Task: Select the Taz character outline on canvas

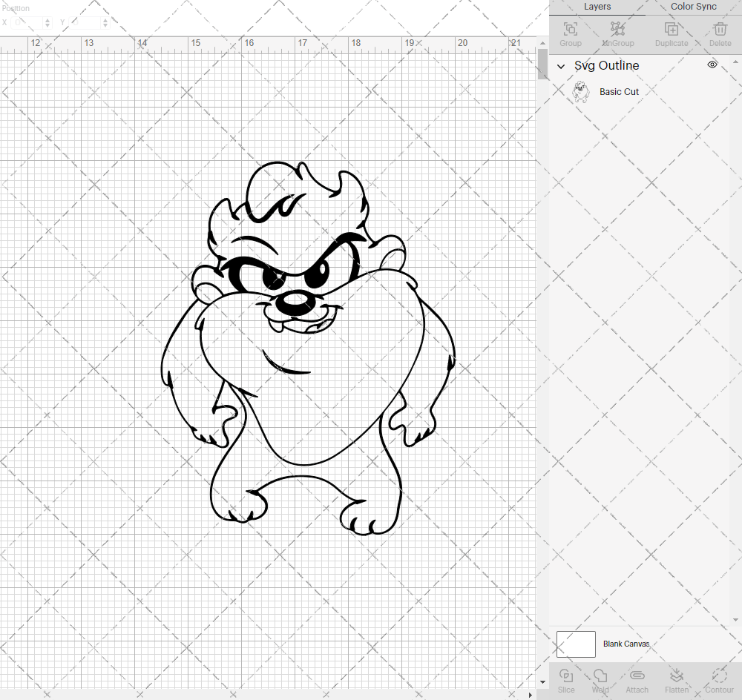Action: point(308,348)
